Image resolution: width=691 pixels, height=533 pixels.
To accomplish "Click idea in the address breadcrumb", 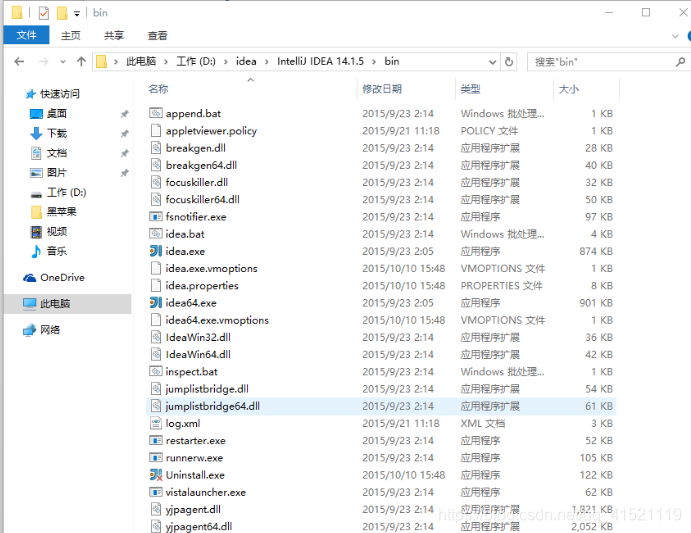I will coord(246,61).
